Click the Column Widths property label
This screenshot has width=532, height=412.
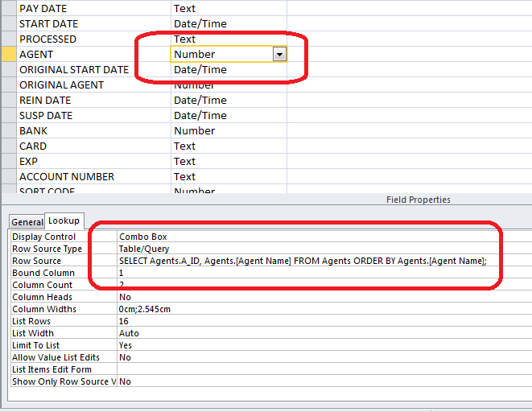pos(44,309)
